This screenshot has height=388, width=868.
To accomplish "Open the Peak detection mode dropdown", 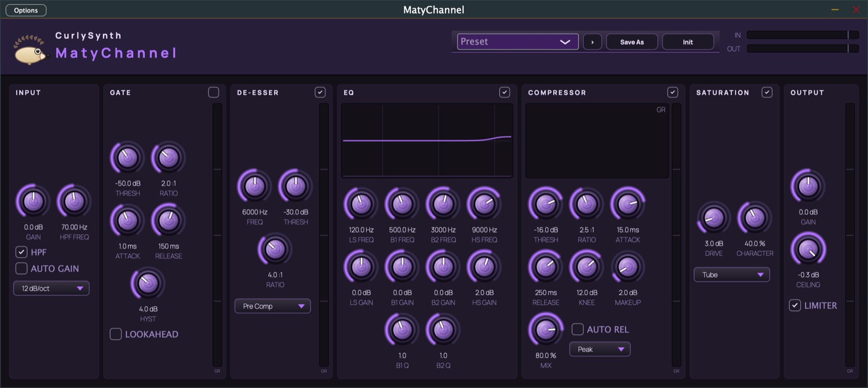I will point(600,349).
